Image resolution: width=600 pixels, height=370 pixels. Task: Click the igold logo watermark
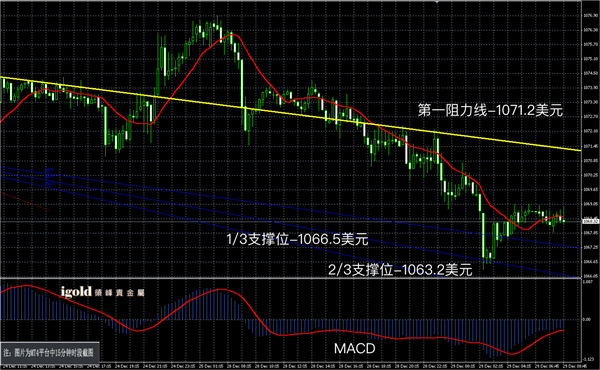click(76, 292)
